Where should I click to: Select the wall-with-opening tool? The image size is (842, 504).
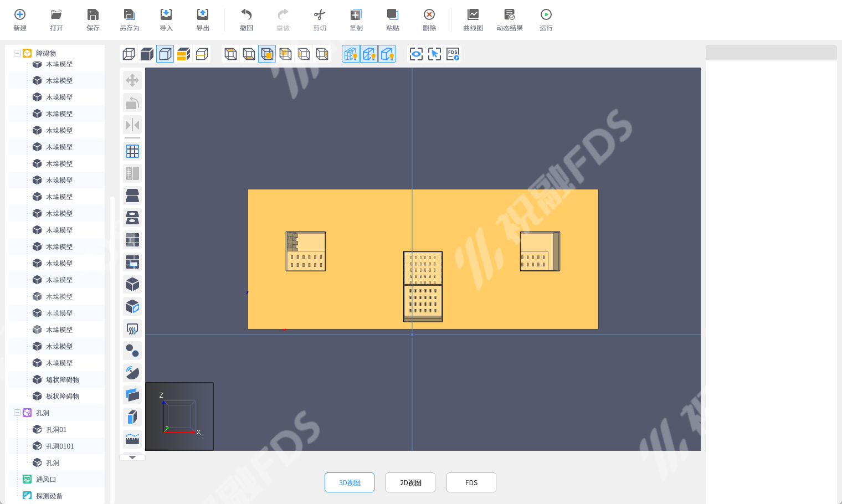tap(132, 262)
